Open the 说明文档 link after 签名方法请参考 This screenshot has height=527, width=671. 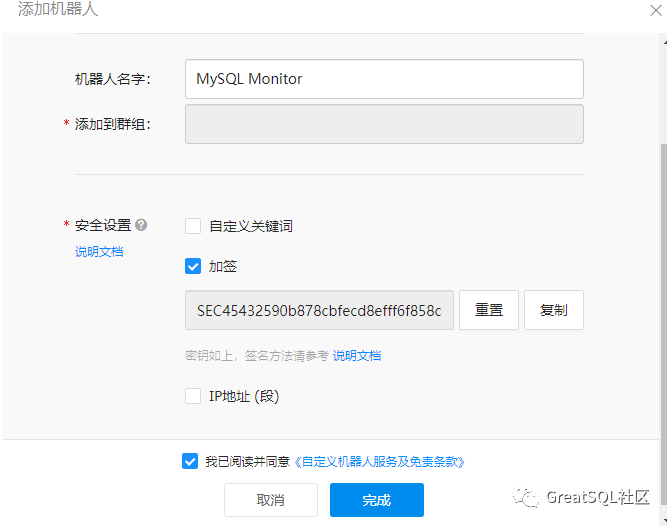click(x=357, y=355)
